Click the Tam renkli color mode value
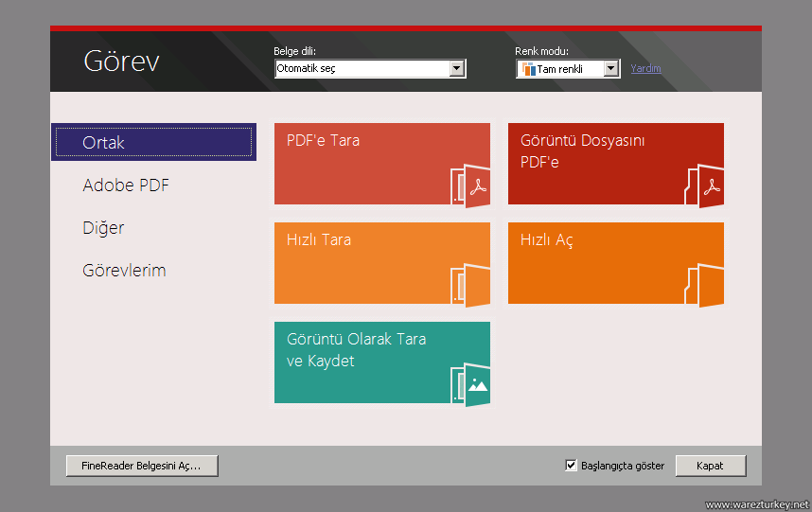The height and width of the screenshot is (512, 812). [x=560, y=69]
